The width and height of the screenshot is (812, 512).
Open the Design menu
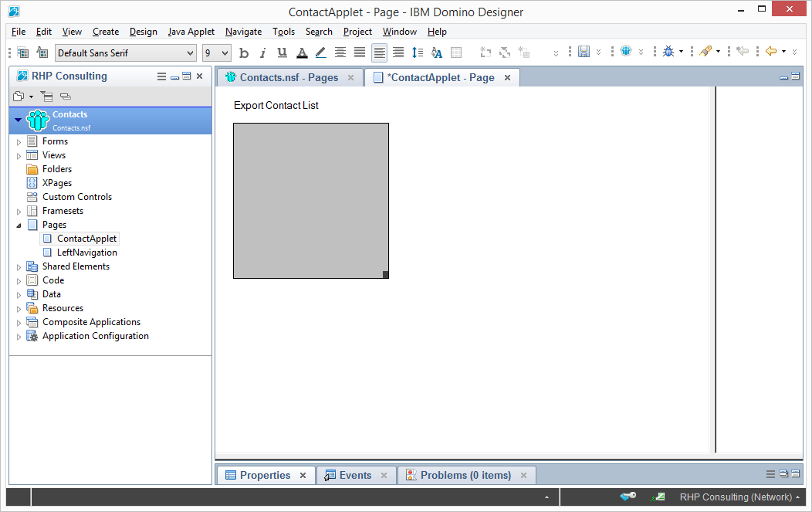(143, 32)
